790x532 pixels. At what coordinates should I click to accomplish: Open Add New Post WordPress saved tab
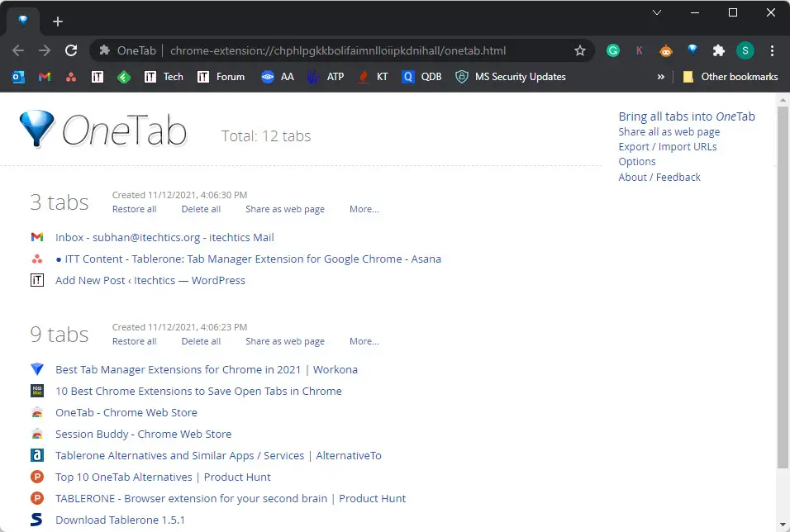tap(150, 280)
